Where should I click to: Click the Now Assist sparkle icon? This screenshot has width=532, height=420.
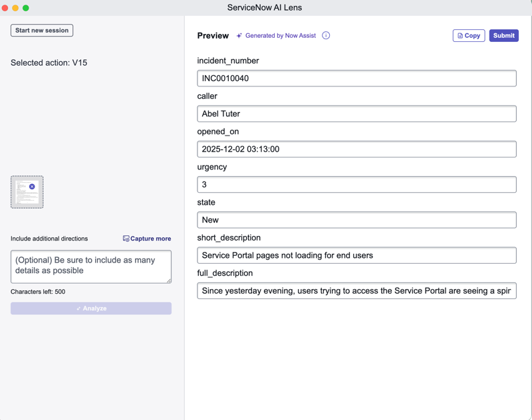coord(239,36)
